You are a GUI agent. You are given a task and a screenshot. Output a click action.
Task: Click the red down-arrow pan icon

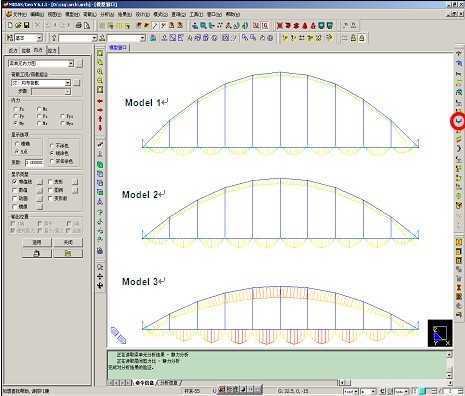point(100,128)
